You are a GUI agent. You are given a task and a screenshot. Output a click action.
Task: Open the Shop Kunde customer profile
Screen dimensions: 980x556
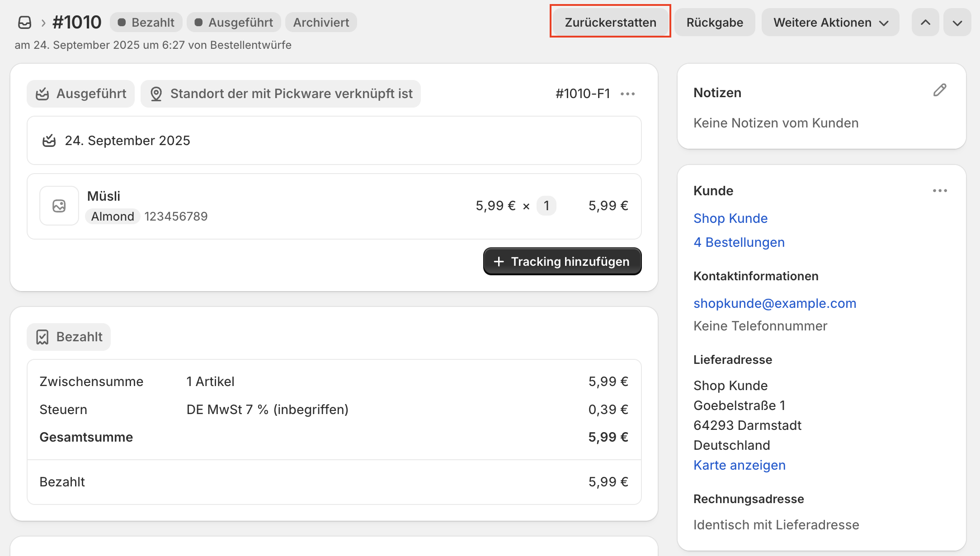pyautogui.click(x=730, y=218)
